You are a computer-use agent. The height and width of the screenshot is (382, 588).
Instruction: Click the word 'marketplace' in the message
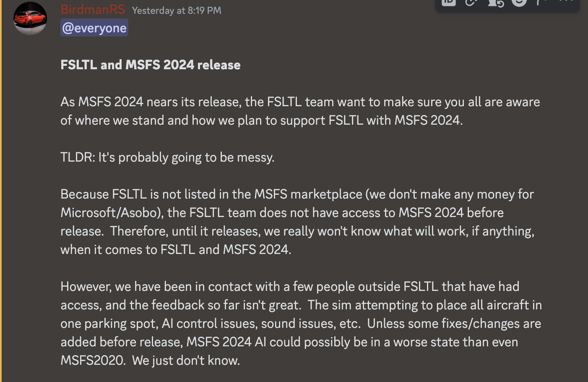click(326, 194)
